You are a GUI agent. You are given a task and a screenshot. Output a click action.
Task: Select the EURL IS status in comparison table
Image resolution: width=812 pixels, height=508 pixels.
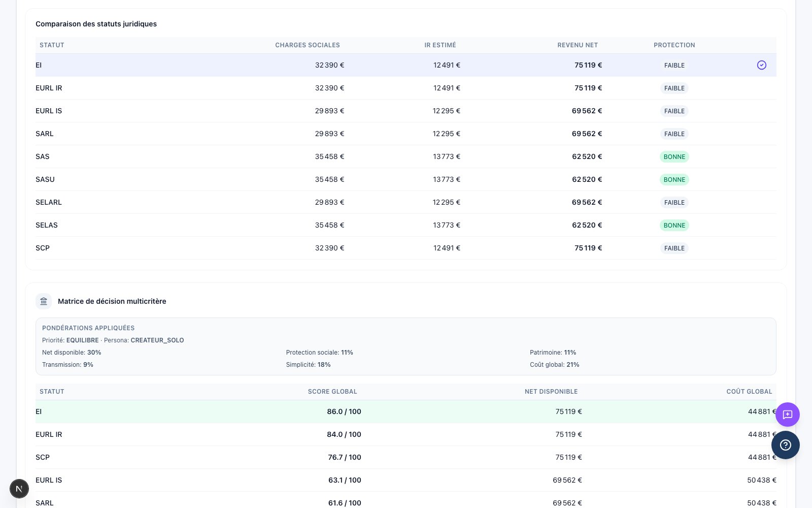click(x=49, y=111)
